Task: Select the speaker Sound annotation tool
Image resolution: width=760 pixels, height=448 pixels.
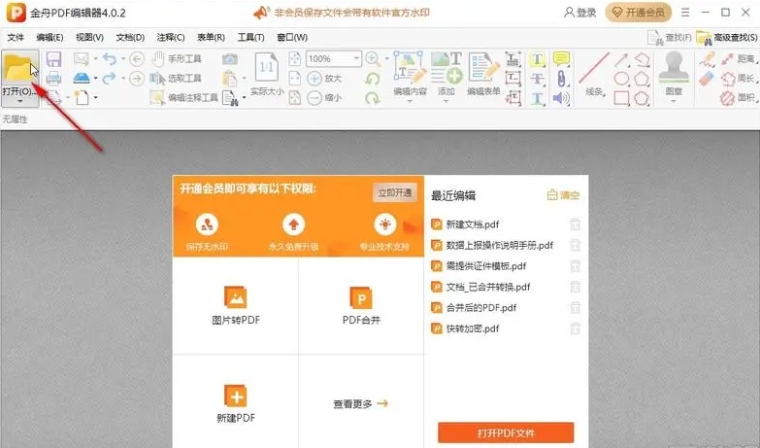Action: 561,98
